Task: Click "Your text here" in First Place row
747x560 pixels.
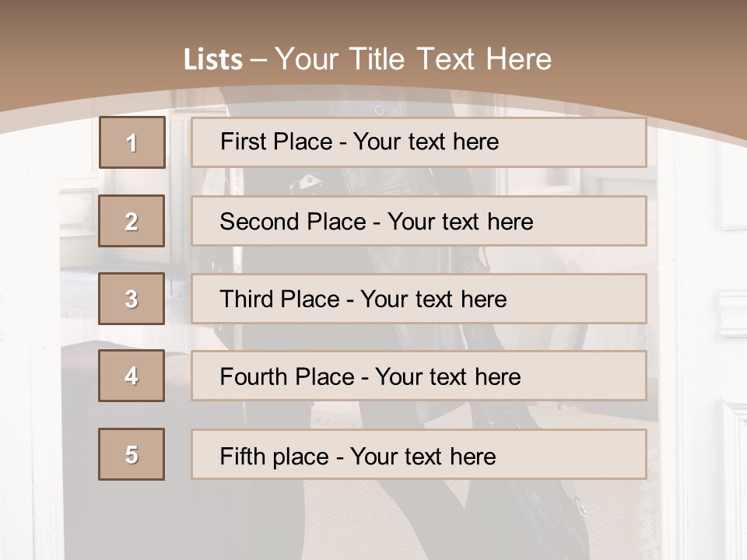Action: [x=426, y=142]
